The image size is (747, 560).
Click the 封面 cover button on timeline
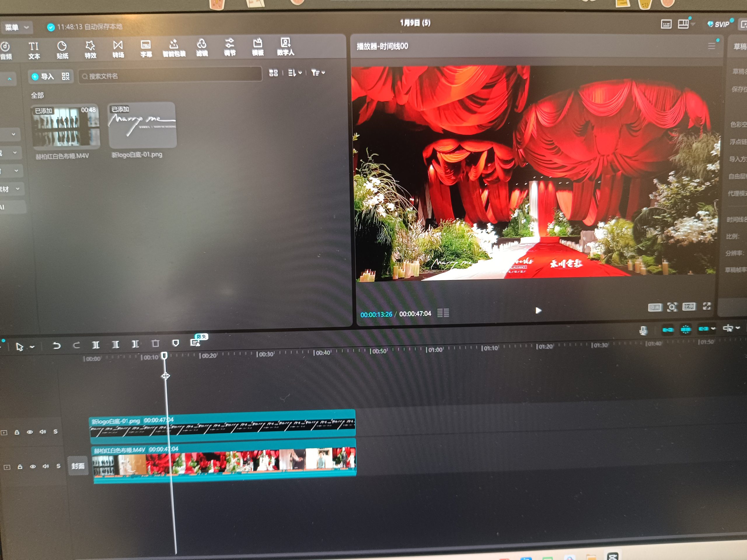click(78, 466)
